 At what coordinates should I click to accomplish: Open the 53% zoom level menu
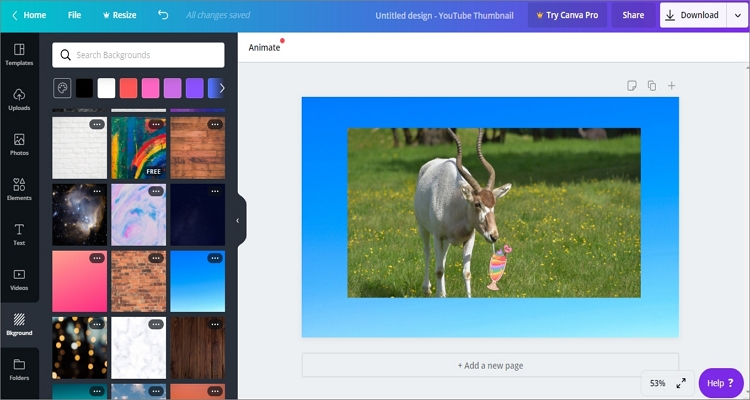pyautogui.click(x=658, y=383)
